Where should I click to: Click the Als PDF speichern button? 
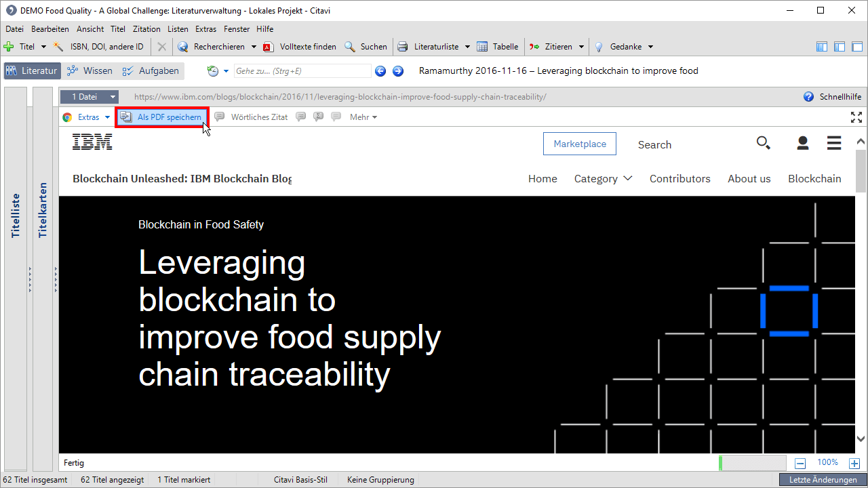162,117
